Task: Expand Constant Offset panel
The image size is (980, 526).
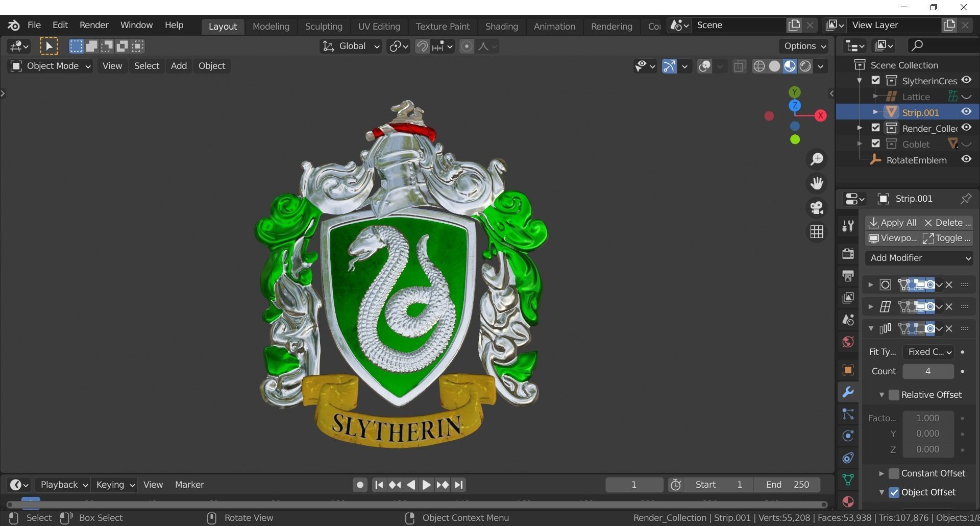Action: (x=881, y=473)
